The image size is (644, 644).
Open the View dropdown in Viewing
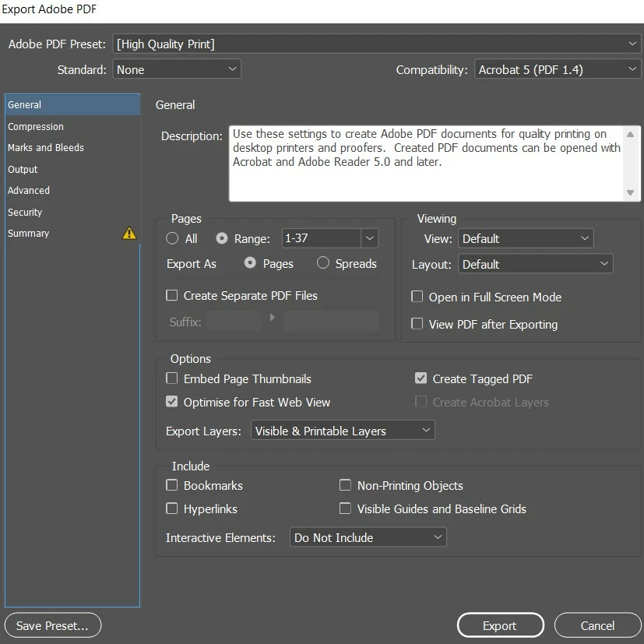click(x=526, y=238)
